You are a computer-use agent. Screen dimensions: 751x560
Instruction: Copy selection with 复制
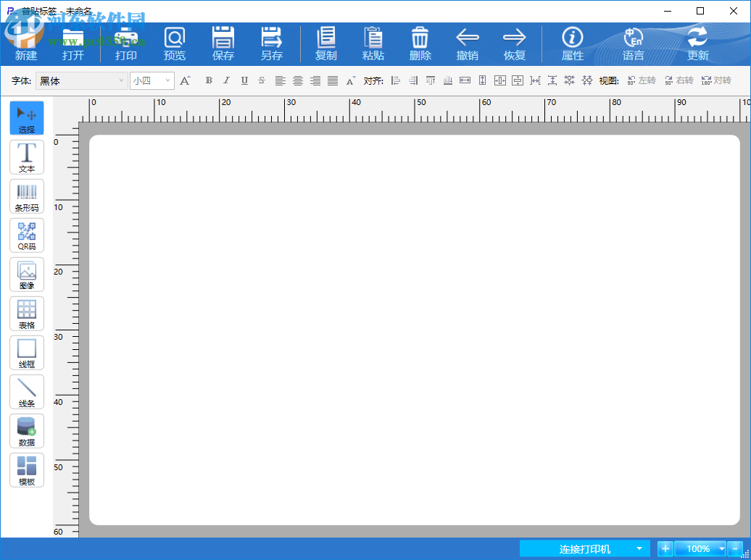point(325,44)
